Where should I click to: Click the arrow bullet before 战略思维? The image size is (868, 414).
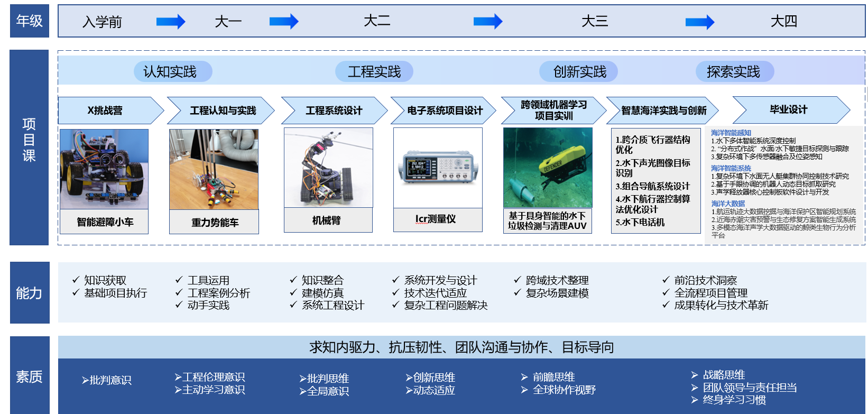695,375
